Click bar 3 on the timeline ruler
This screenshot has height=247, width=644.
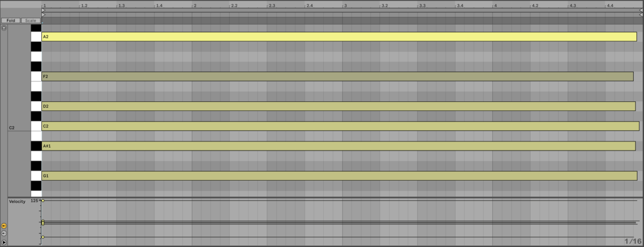pos(345,5)
